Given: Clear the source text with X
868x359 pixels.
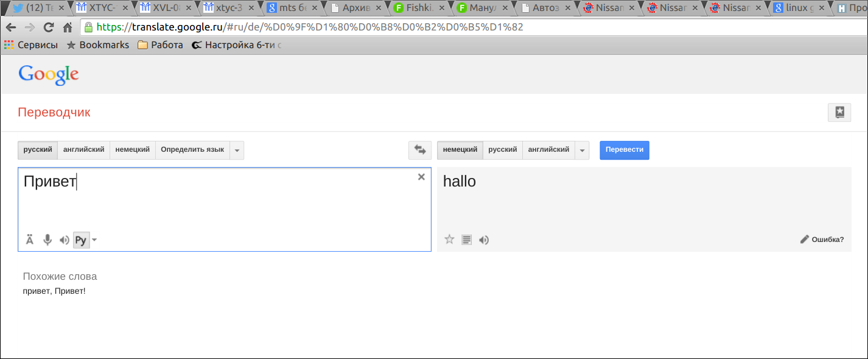Looking at the screenshot, I should point(421,177).
